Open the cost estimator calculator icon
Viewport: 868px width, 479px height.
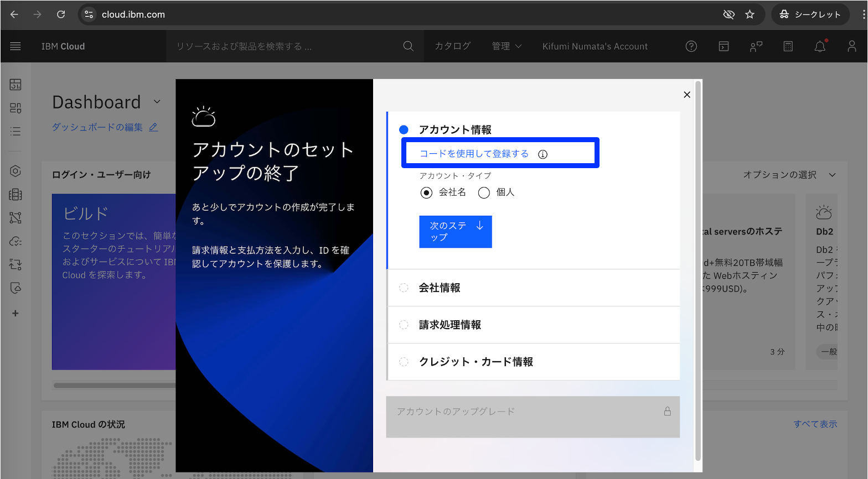pos(788,46)
